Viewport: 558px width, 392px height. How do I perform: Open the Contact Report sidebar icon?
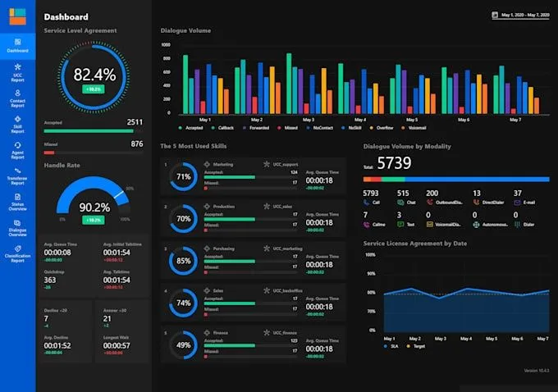(x=17, y=98)
